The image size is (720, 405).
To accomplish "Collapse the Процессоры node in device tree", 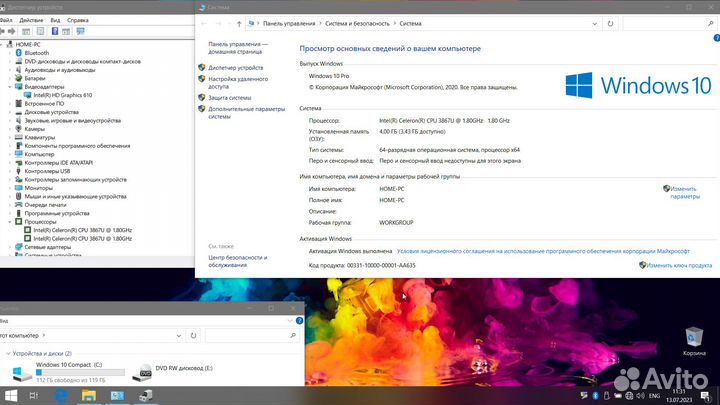I will point(10,222).
